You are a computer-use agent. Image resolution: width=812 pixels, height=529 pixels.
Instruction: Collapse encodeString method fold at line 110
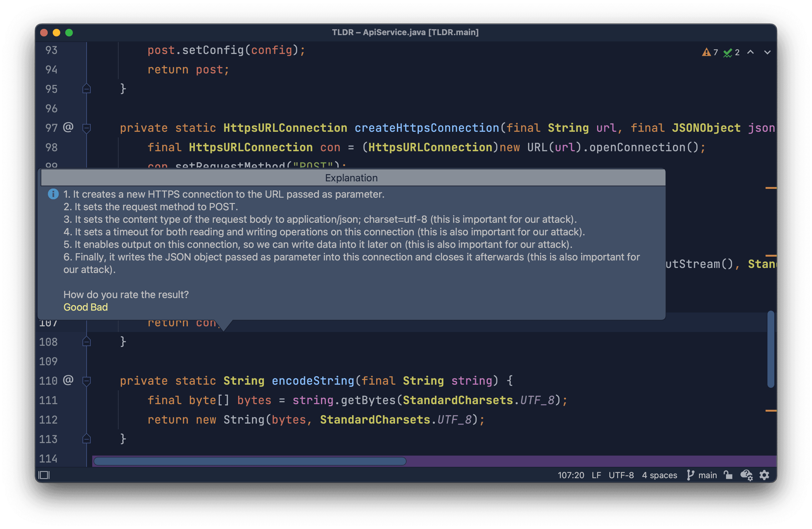click(87, 381)
